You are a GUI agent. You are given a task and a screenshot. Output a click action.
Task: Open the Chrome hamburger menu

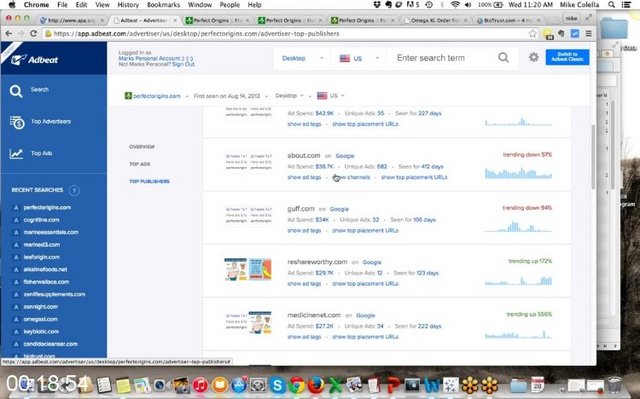[588, 33]
